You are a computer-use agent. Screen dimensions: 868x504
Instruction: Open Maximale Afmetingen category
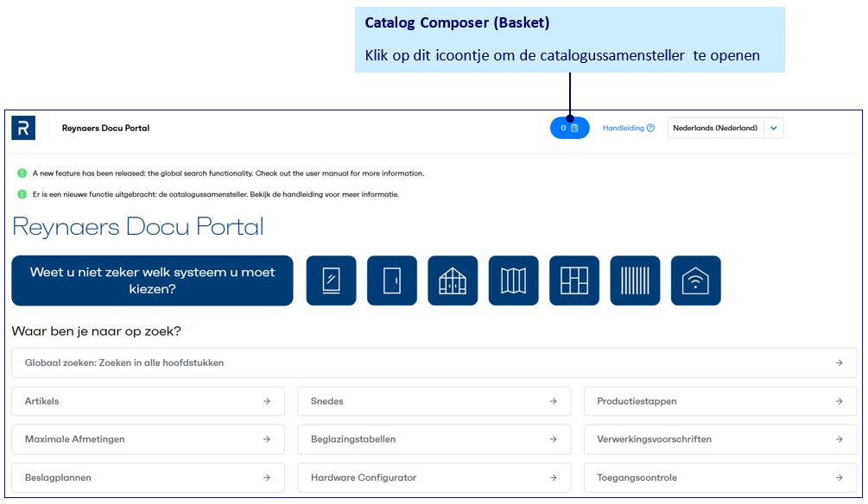pyautogui.click(x=148, y=439)
